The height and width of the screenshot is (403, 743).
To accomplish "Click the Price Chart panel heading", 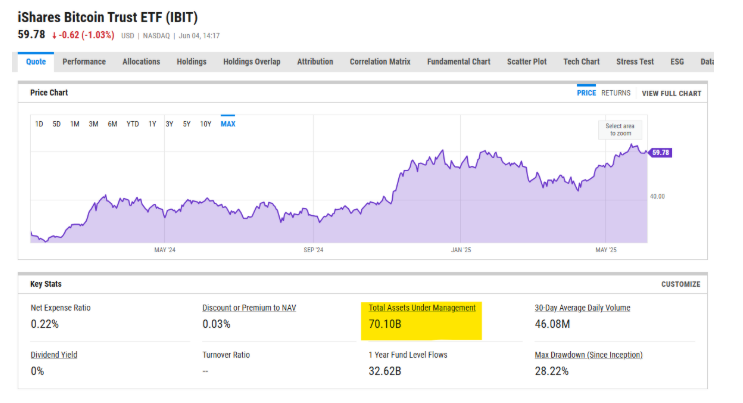I will (x=49, y=93).
